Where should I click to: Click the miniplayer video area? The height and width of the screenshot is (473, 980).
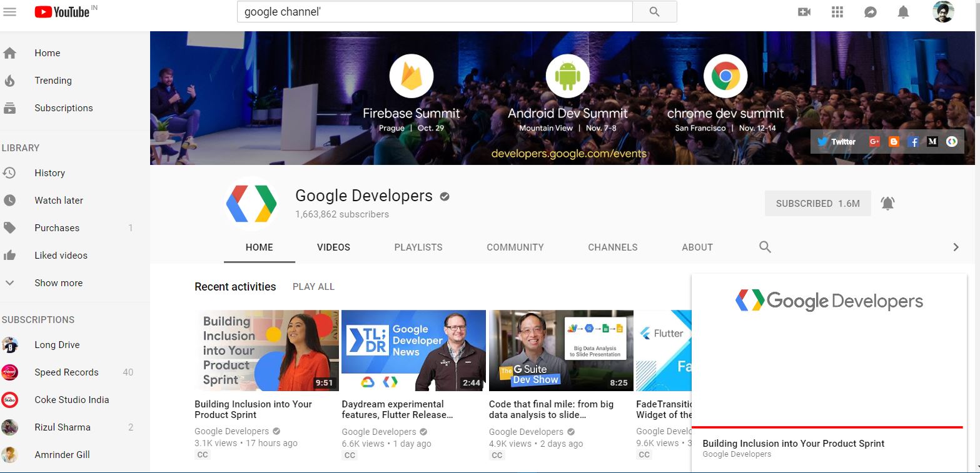[829, 350]
